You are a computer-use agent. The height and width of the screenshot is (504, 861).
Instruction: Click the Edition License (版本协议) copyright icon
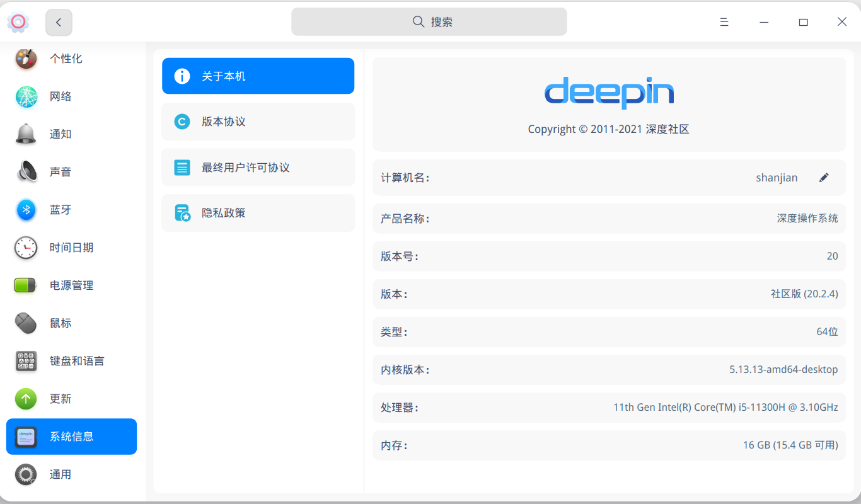pos(182,122)
